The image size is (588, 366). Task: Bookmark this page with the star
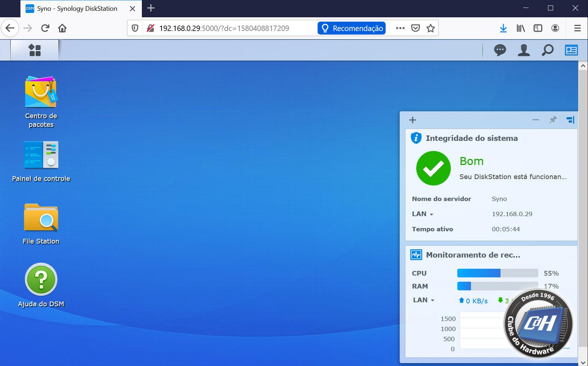[431, 28]
